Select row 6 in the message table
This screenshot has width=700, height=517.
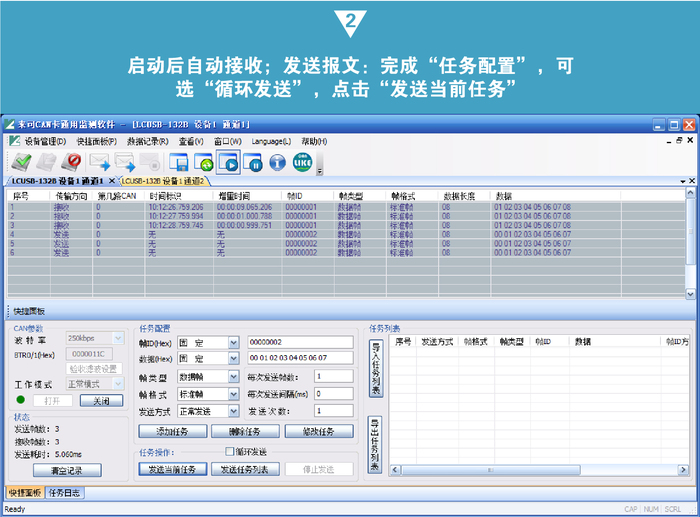[x=346, y=253]
